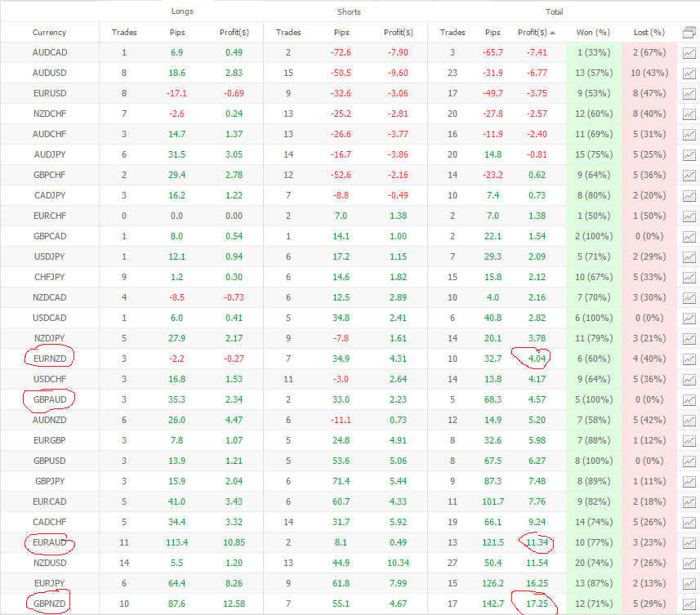Screen dimensions: 700x615
Task: Click total pips 142.7 for GBPNZD
Action: (x=493, y=604)
